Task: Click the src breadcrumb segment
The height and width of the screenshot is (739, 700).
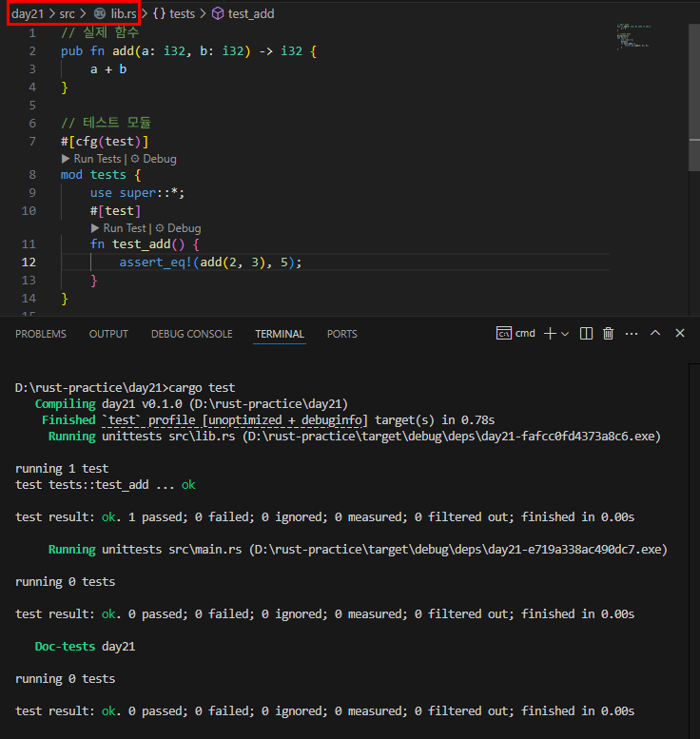Action: pyautogui.click(x=67, y=13)
